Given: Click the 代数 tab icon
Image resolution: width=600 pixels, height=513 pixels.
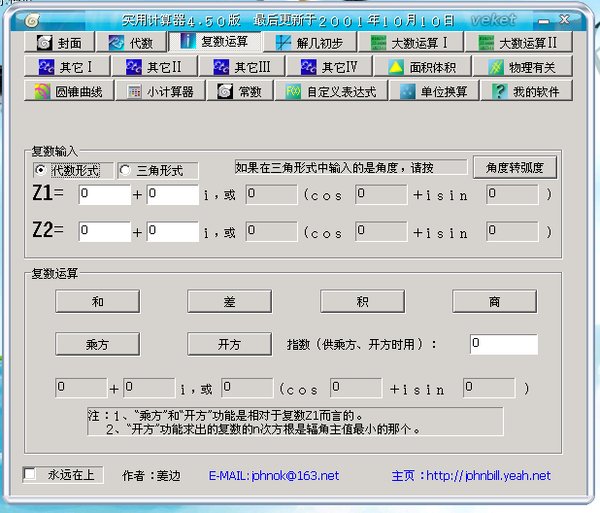Looking at the screenshot, I should tap(116, 43).
